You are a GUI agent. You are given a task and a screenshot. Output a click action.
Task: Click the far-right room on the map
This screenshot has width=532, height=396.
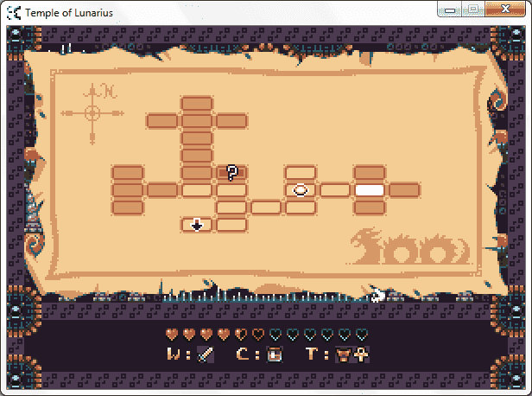[404, 189]
